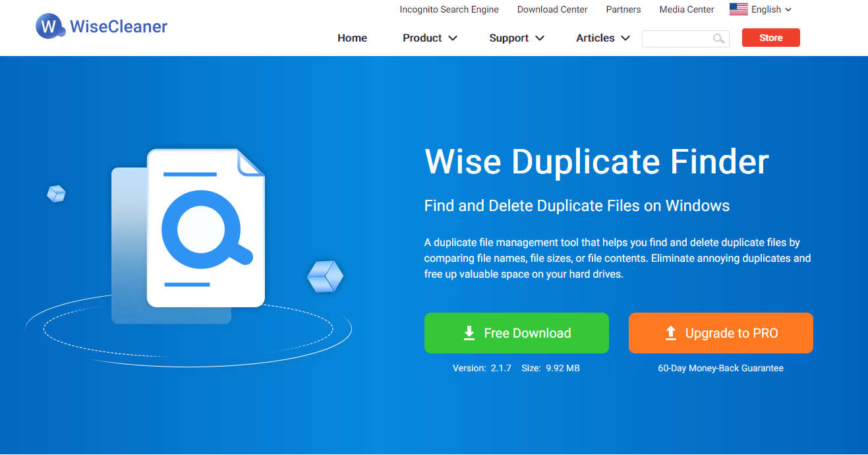Image resolution: width=868 pixels, height=455 pixels.
Task: Click the Size: 9.92 MB text
Action: (550, 369)
